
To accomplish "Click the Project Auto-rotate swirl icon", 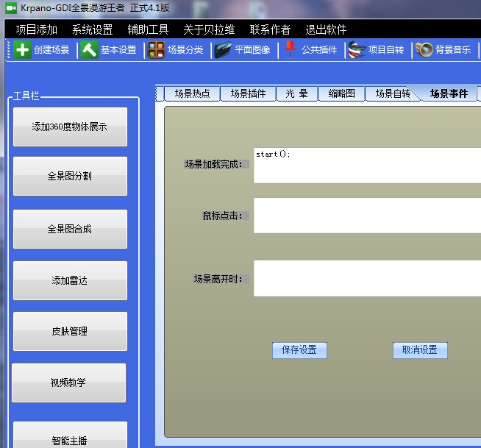I will [357, 50].
